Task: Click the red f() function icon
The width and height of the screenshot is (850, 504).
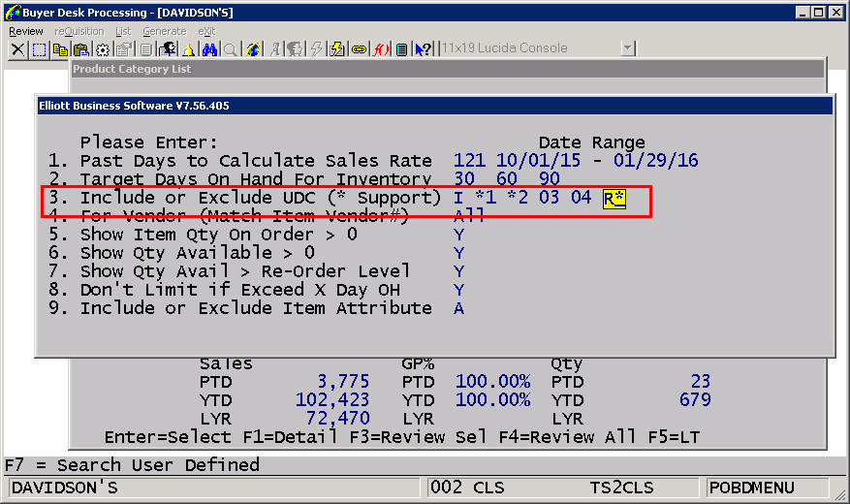Action: pos(381,49)
